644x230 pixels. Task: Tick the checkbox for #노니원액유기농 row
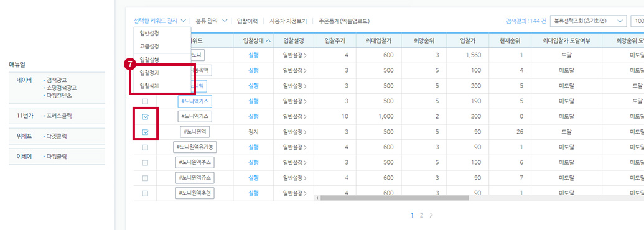click(145, 147)
